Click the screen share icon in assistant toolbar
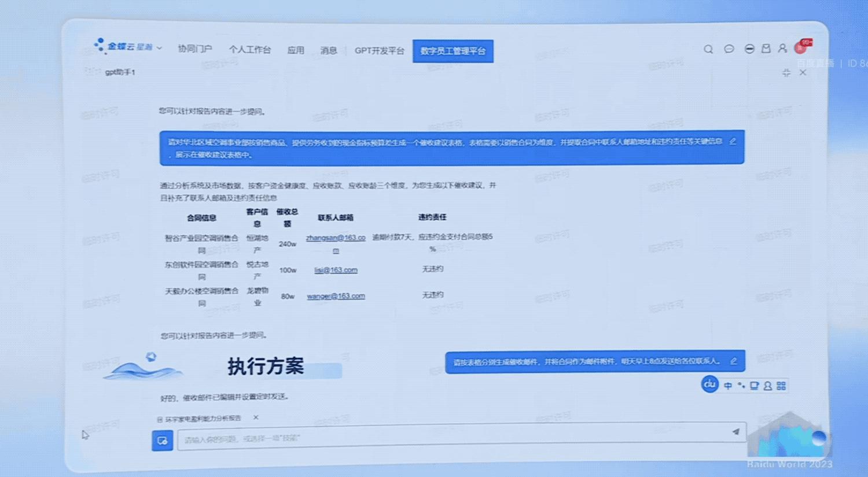868x477 pixels. click(755, 384)
